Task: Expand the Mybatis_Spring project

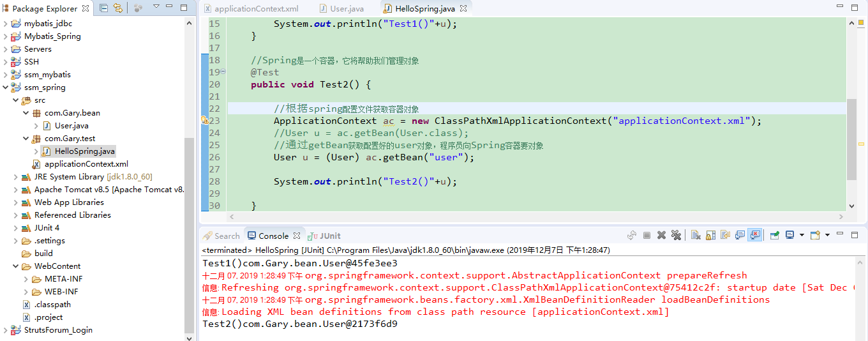Action: (6, 36)
